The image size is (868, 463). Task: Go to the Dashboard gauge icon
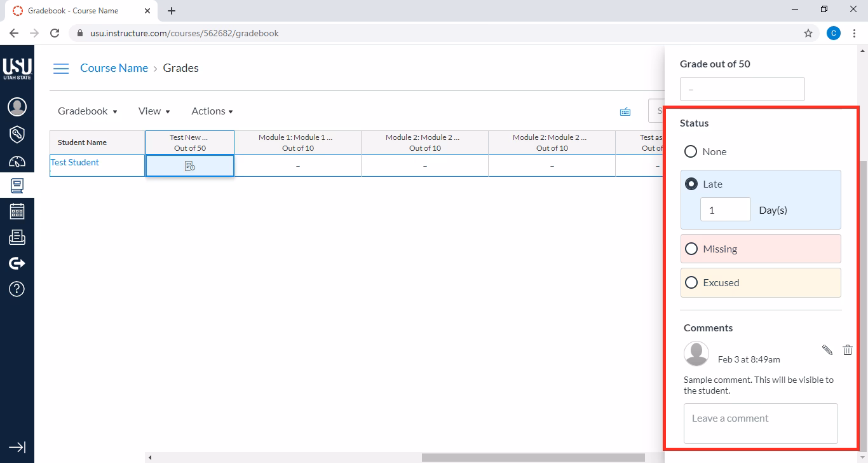point(17,162)
